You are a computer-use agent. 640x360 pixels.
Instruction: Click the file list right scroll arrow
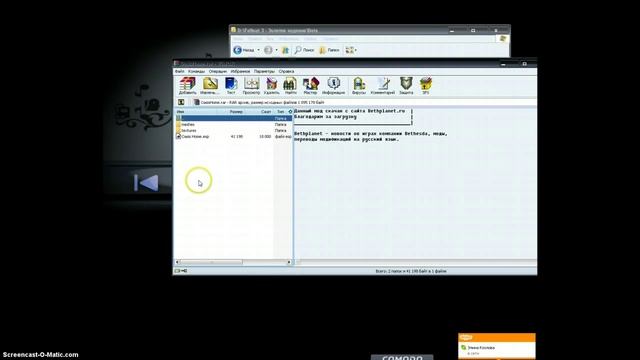[x=289, y=262]
